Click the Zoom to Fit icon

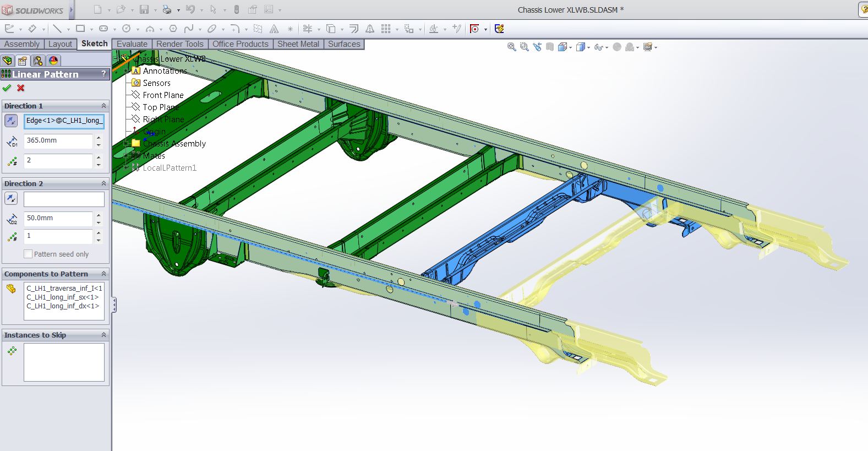[511, 47]
